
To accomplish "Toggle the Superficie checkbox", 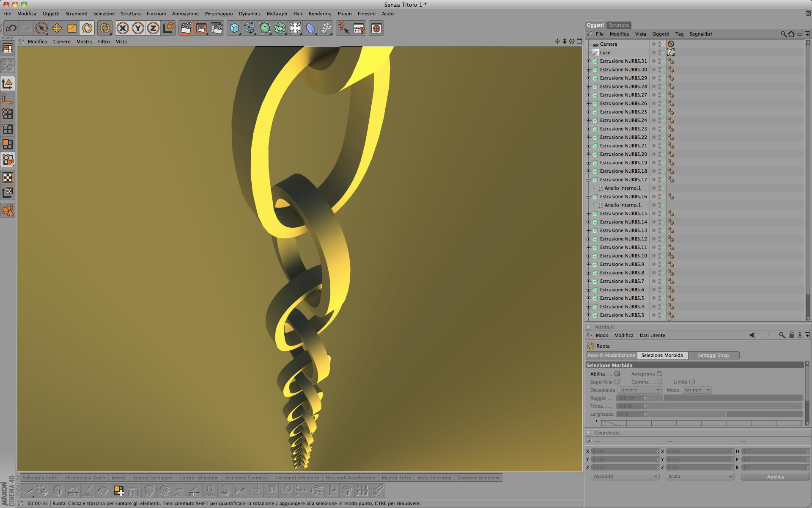I will pos(617,382).
